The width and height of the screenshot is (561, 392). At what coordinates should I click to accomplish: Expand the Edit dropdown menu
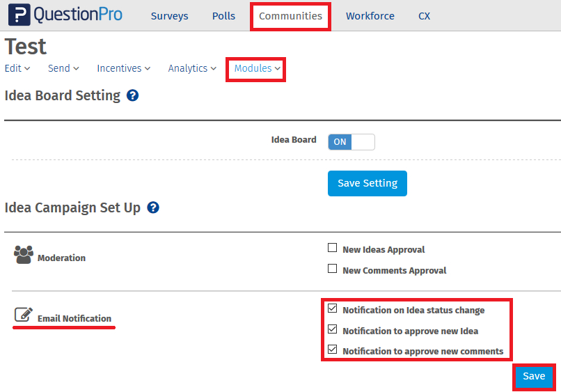[17, 68]
